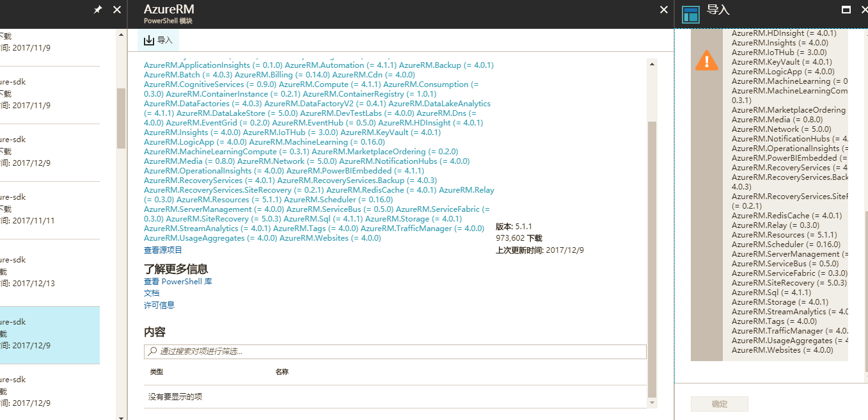The width and height of the screenshot is (868, 420).
Task: Click the import icon in AzureRM toolbar
Action: tap(149, 40)
